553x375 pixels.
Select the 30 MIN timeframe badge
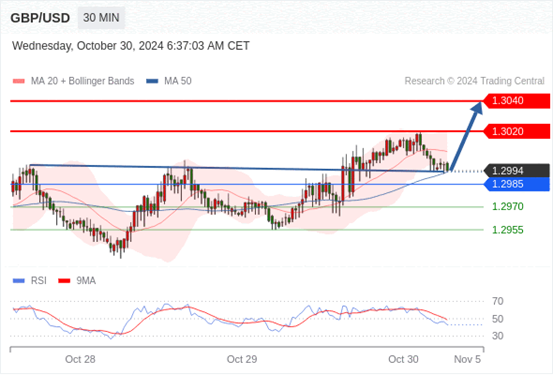tap(101, 18)
